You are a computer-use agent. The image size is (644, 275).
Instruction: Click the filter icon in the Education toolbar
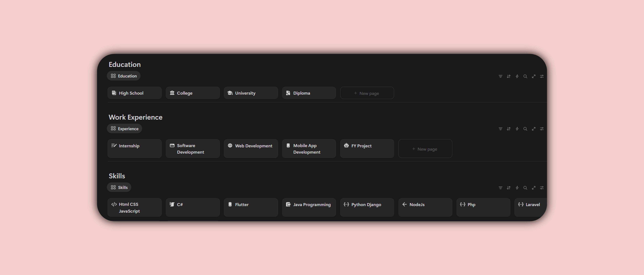point(500,76)
